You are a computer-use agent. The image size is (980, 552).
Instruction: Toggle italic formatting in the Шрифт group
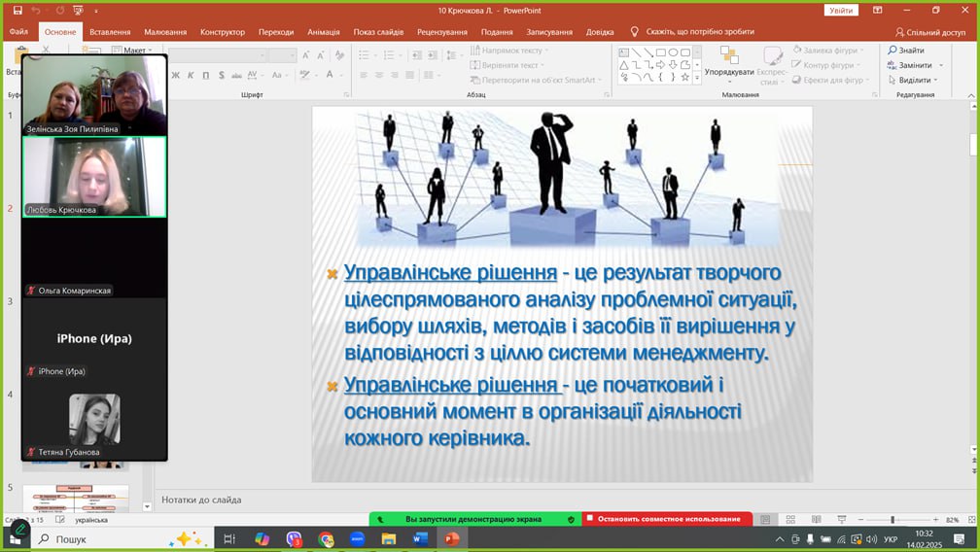pos(191,76)
